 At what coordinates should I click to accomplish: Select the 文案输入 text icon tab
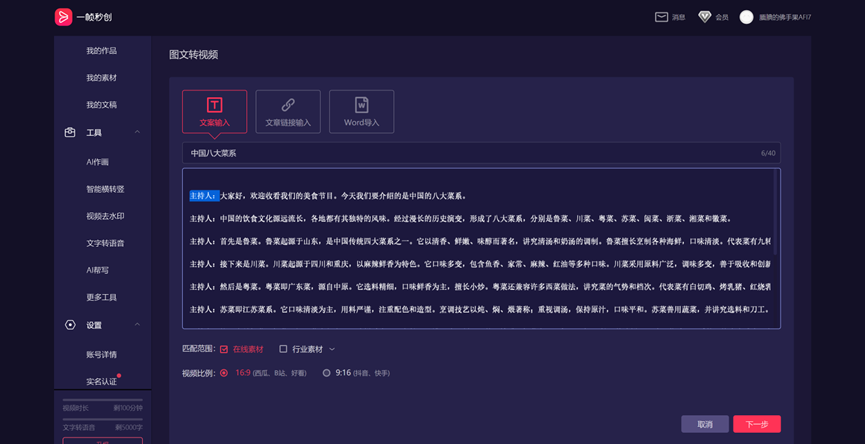(214, 105)
